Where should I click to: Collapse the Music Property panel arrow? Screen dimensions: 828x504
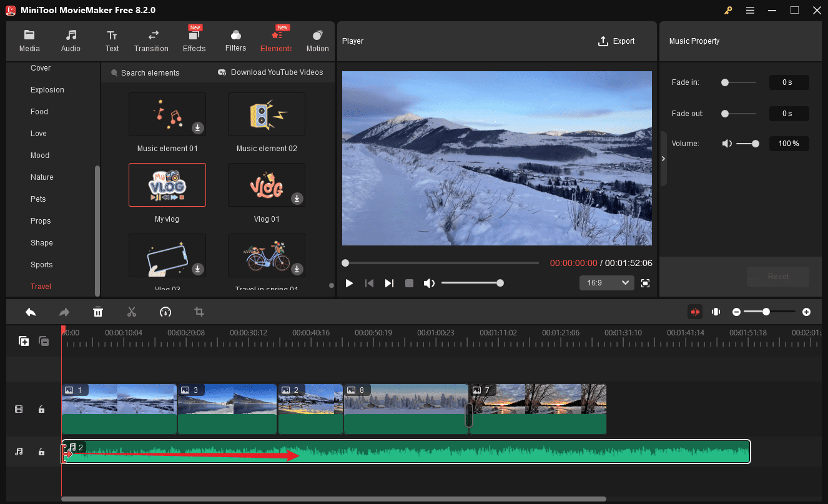pyautogui.click(x=663, y=159)
